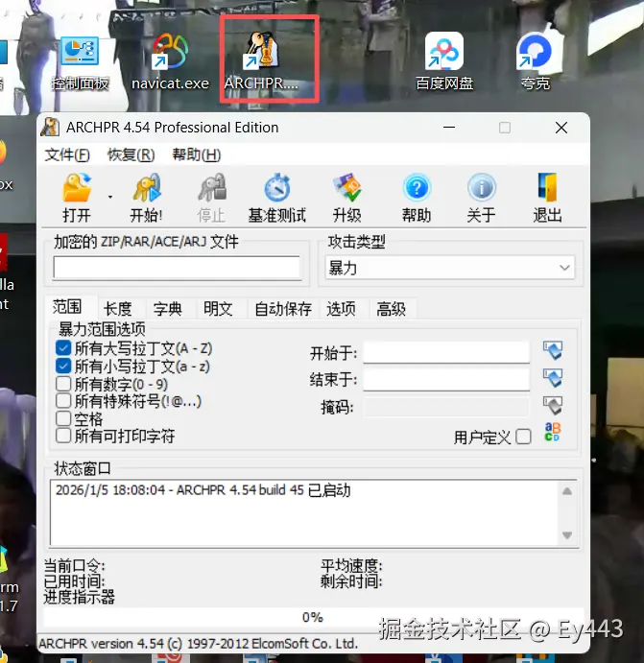Uncheck 所有小写拉丁文(a - z)
The image size is (644, 663).
63,366
